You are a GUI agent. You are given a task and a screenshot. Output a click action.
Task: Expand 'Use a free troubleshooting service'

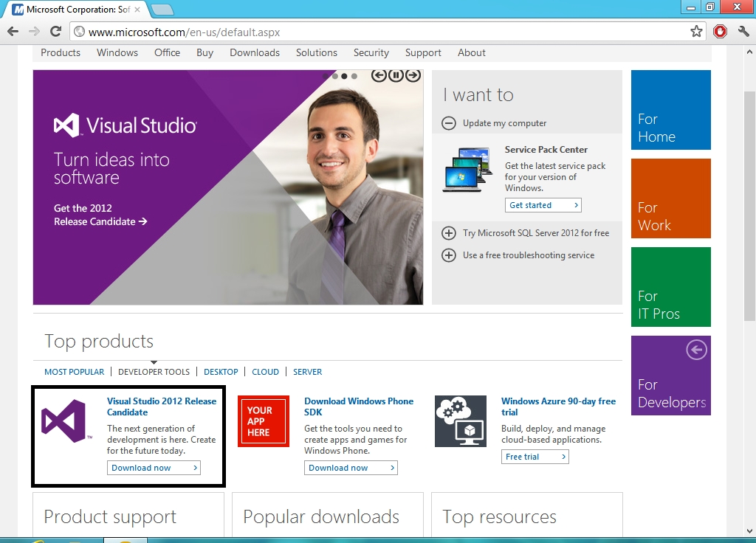[x=448, y=255]
